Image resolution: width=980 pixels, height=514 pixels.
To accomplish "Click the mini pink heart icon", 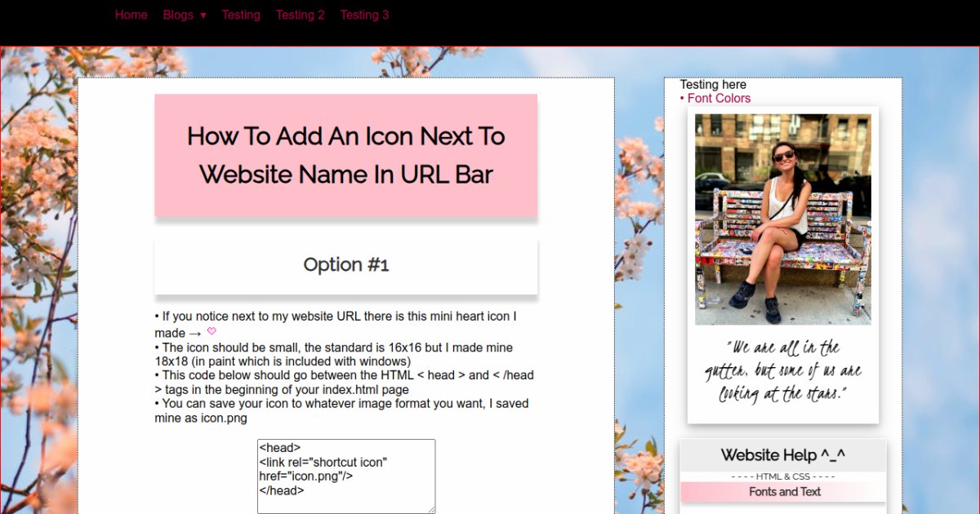I will [212, 331].
